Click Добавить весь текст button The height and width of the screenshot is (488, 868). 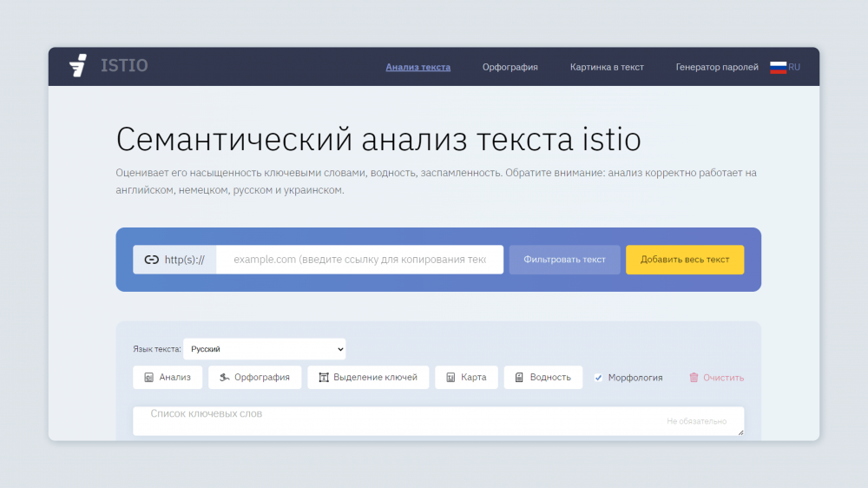(x=685, y=260)
